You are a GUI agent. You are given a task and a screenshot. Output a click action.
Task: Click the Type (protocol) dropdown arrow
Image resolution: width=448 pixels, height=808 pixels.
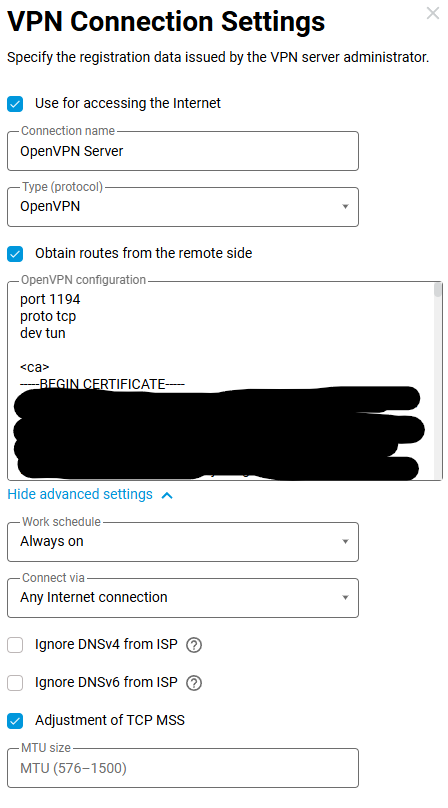(x=345, y=207)
